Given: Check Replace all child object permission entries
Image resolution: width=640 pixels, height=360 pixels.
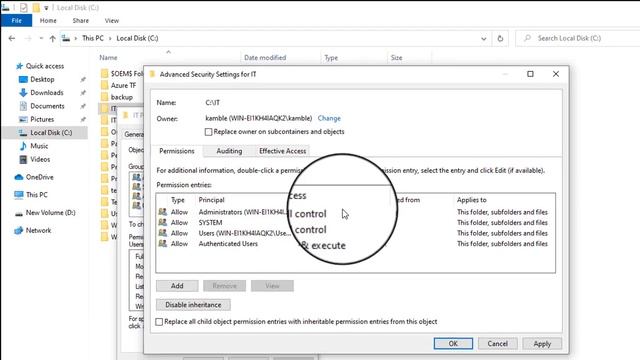Looking at the screenshot, I should pos(159,322).
